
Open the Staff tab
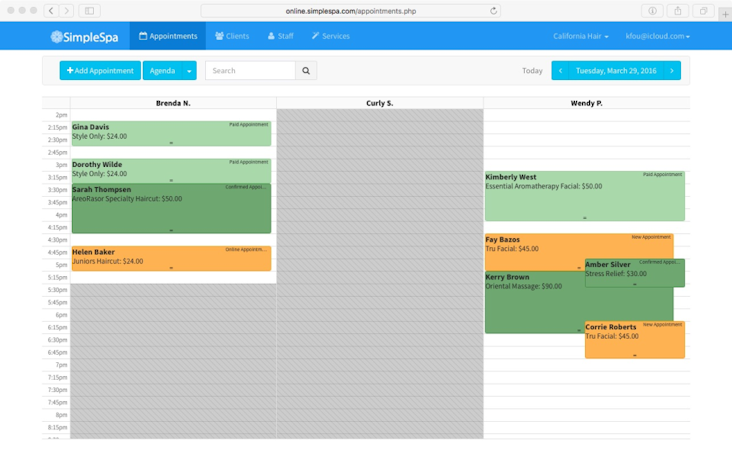(281, 36)
